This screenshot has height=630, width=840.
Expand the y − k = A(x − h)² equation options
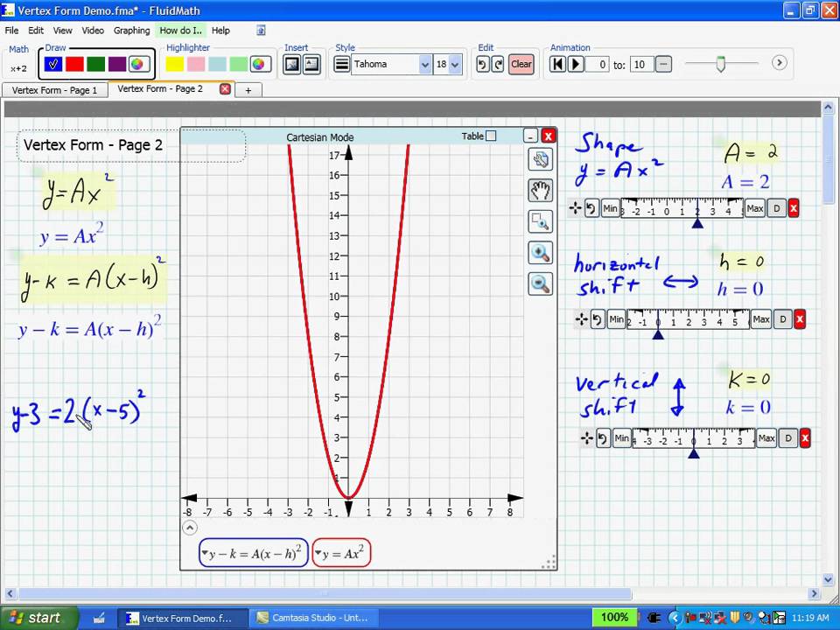[204, 552]
